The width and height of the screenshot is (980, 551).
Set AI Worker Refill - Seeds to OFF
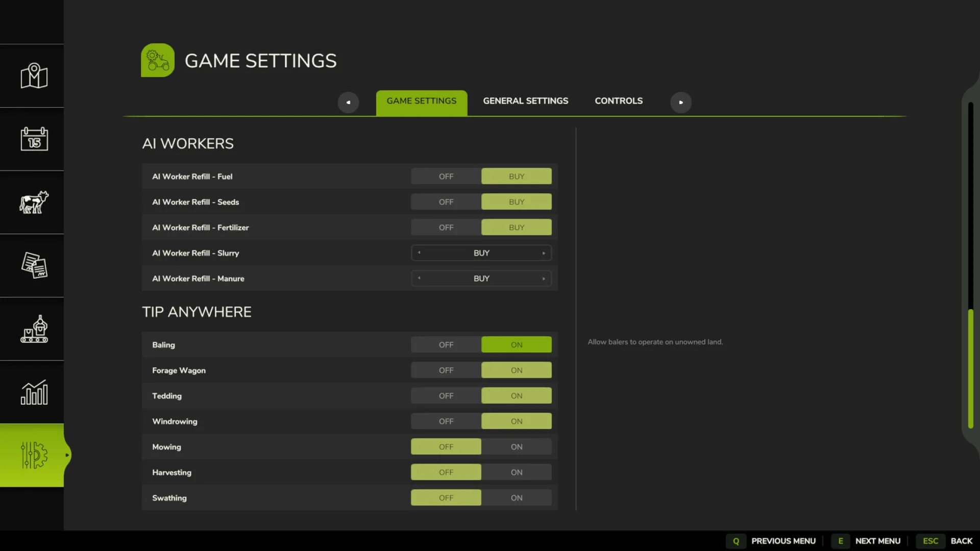pos(446,202)
